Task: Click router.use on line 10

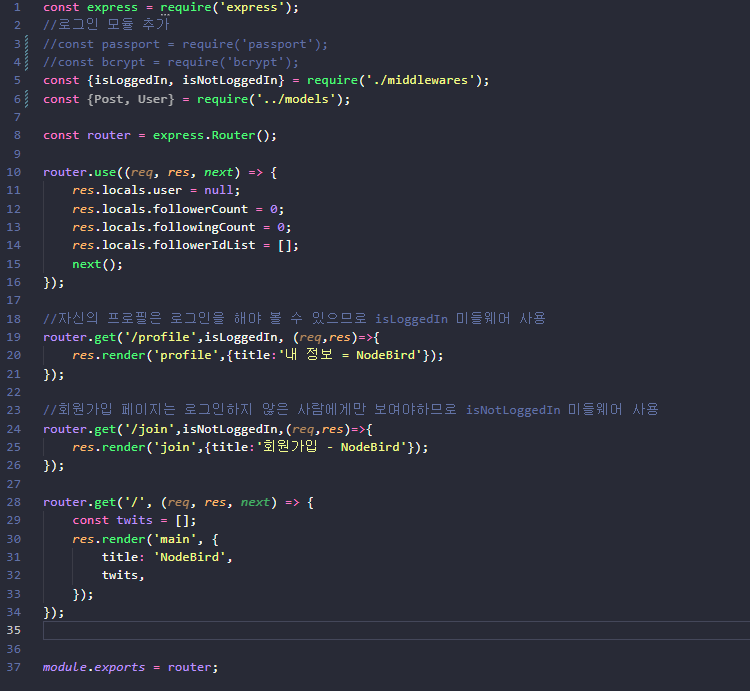Action: click(x=80, y=172)
